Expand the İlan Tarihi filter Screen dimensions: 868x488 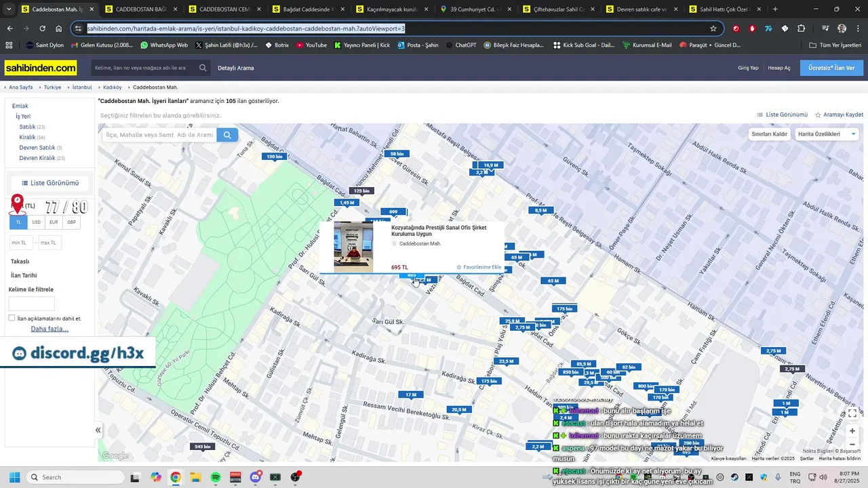pyautogui.click(x=24, y=275)
